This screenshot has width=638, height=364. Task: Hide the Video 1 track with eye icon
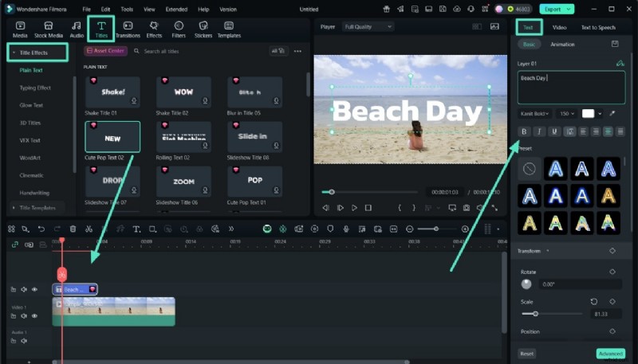pos(34,316)
